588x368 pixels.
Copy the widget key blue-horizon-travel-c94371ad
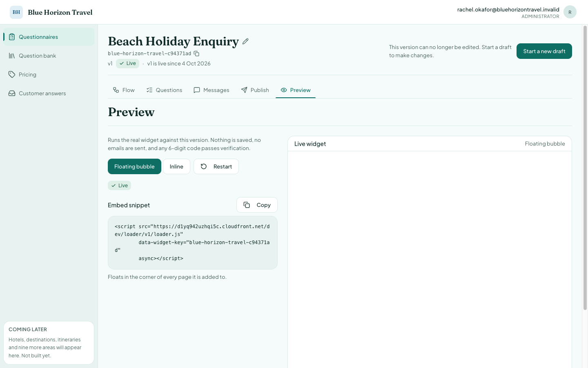(196, 54)
